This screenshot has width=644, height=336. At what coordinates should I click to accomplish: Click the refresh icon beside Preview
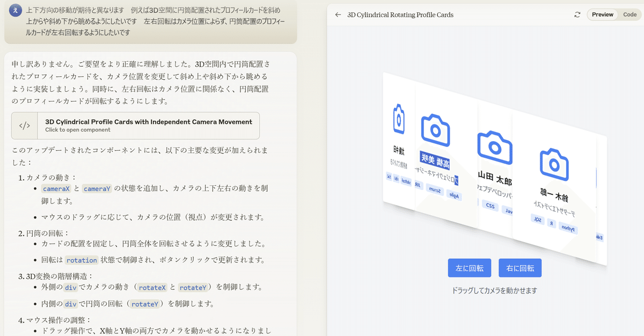click(x=577, y=15)
